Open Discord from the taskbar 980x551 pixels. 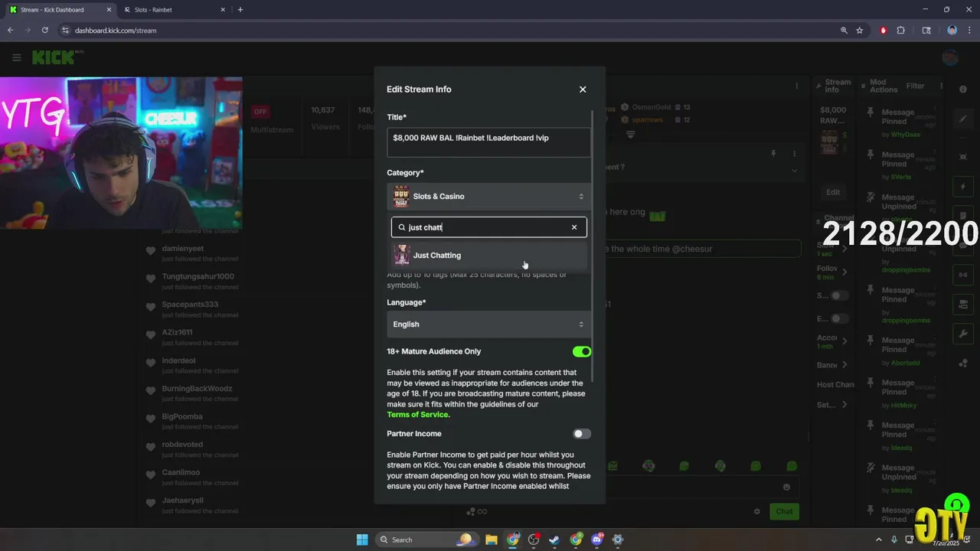click(596, 540)
